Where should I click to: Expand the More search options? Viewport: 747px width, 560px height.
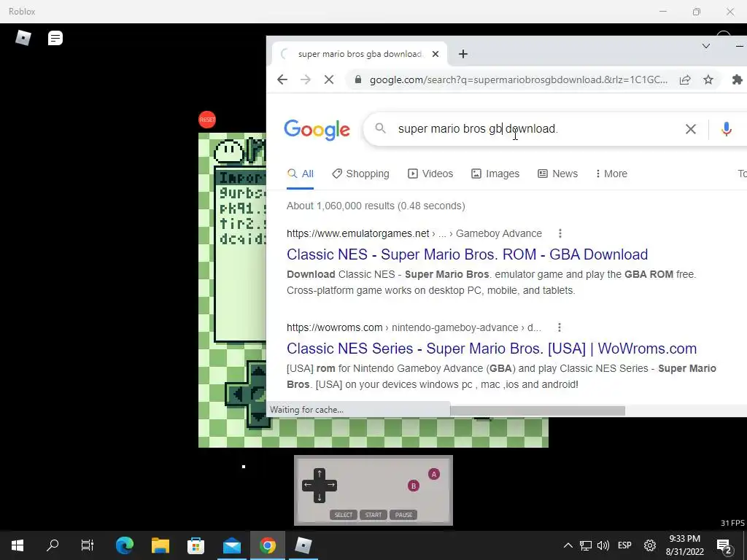coord(611,174)
